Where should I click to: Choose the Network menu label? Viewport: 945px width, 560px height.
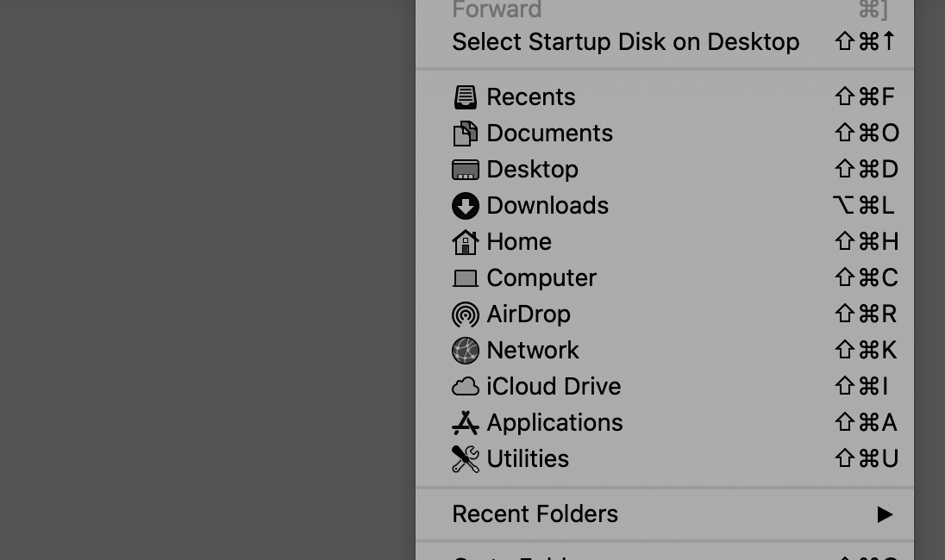click(533, 351)
